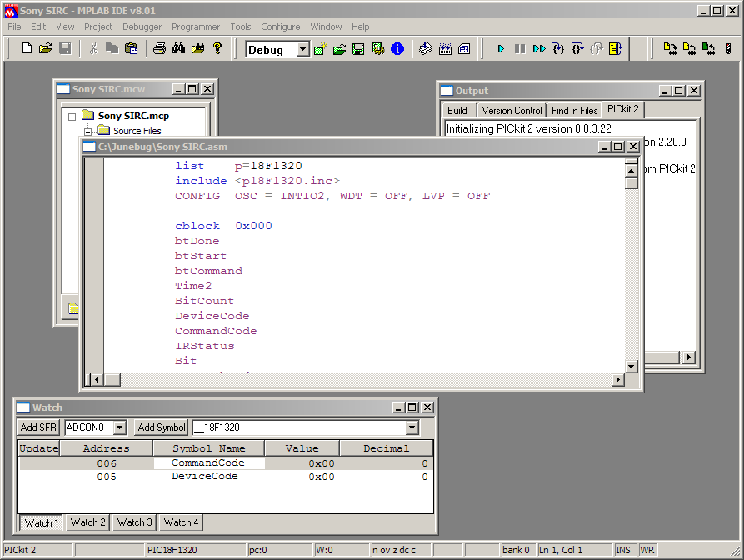Create a new file with the blank page icon
Viewport: 744px width, 560px height.
tap(27, 48)
